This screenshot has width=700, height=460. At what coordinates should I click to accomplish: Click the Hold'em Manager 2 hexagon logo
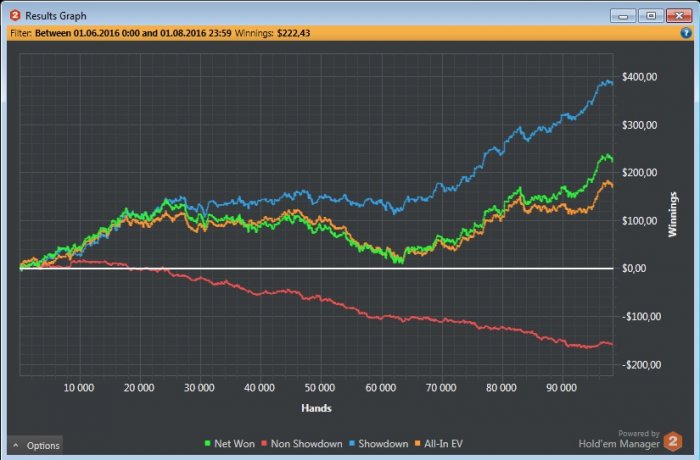pos(673,441)
